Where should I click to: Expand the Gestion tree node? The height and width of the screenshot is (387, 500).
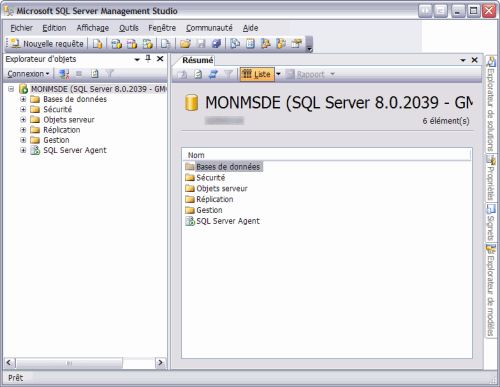[23, 140]
